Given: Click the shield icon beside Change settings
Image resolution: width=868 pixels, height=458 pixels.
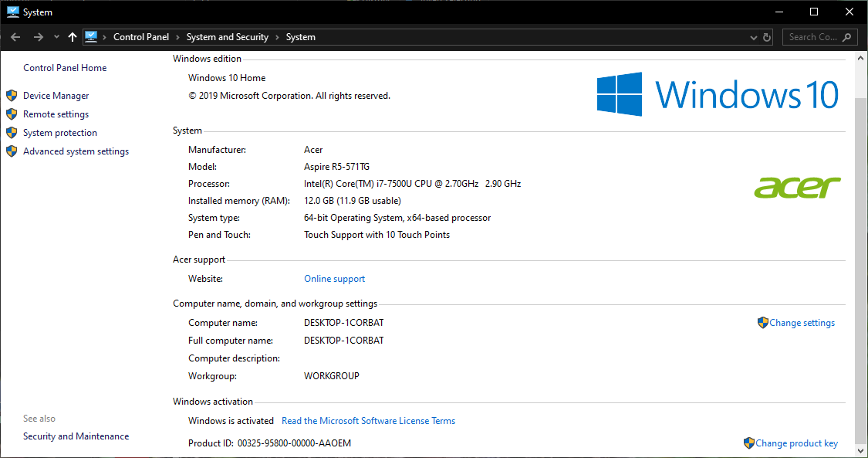Looking at the screenshot, I should tap(763, 322).
